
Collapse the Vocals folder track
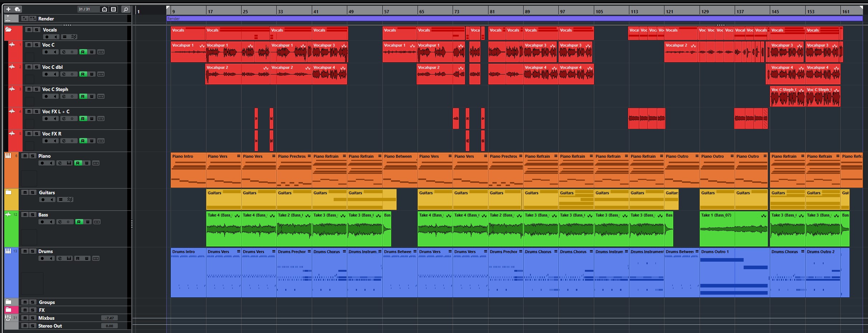(8, 30)
